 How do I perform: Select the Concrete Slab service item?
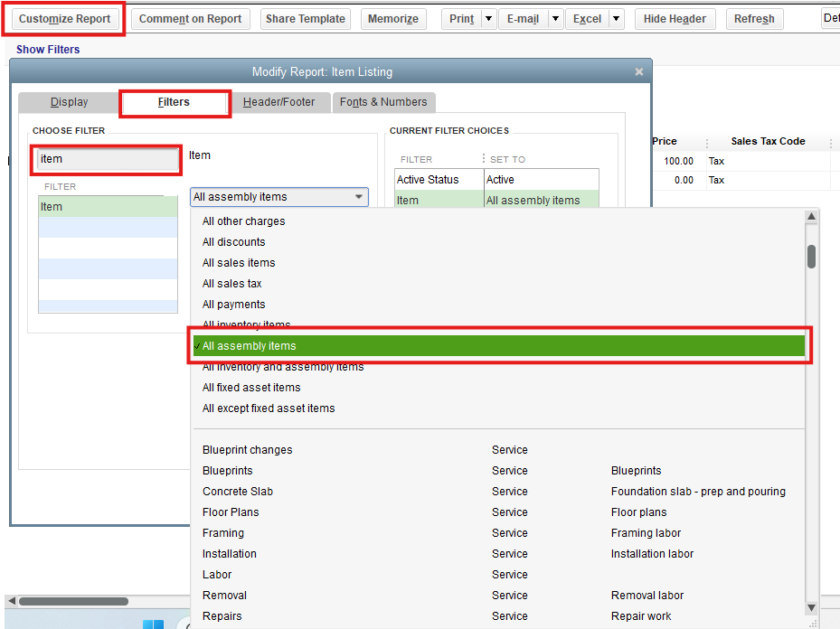pos(238,492)
